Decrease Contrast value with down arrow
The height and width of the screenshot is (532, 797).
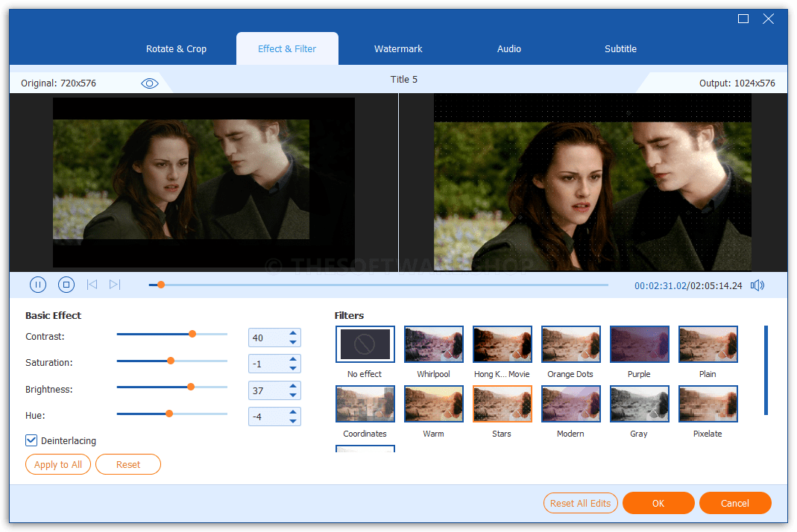(x=293, y=342)
